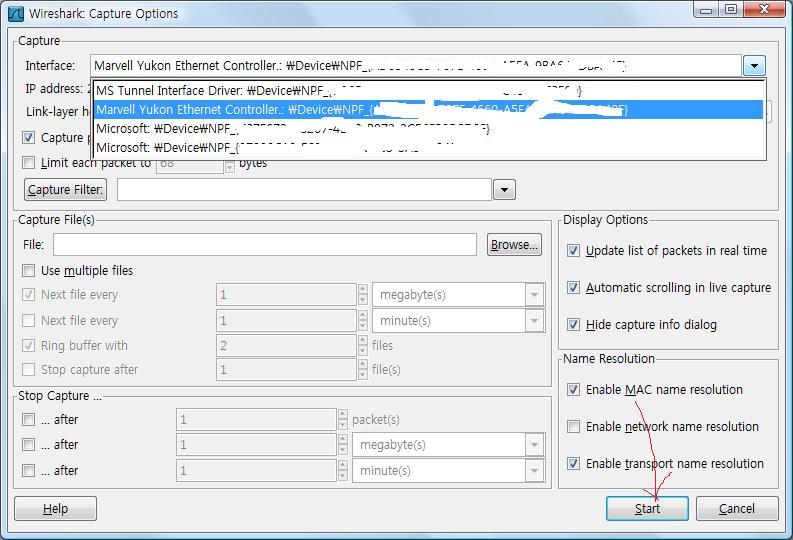
Task: Toggle Update list of packets in real time
Action: point(573,251)
